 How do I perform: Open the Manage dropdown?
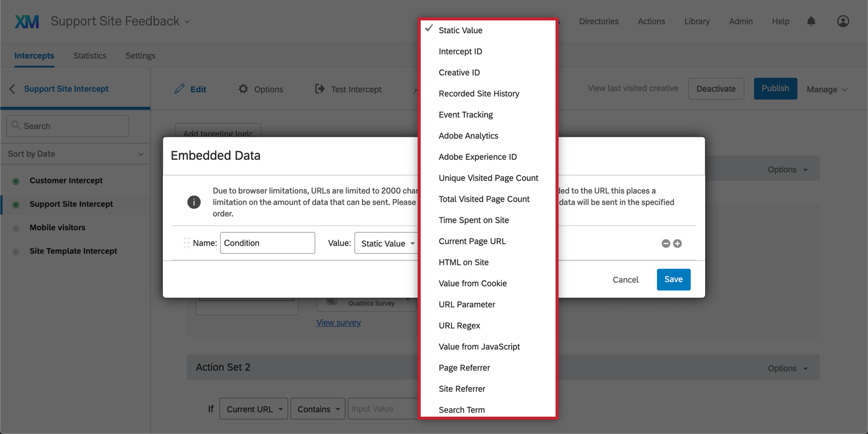point(827,89)
